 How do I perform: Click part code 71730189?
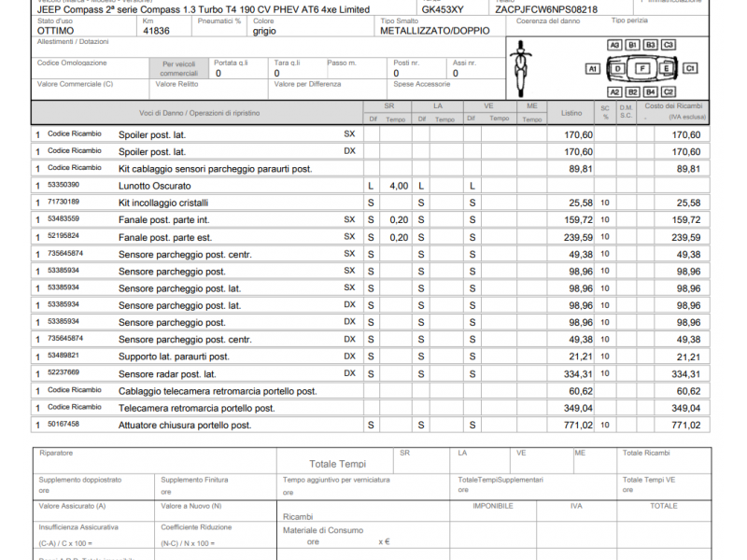click(x=63, y=202)
